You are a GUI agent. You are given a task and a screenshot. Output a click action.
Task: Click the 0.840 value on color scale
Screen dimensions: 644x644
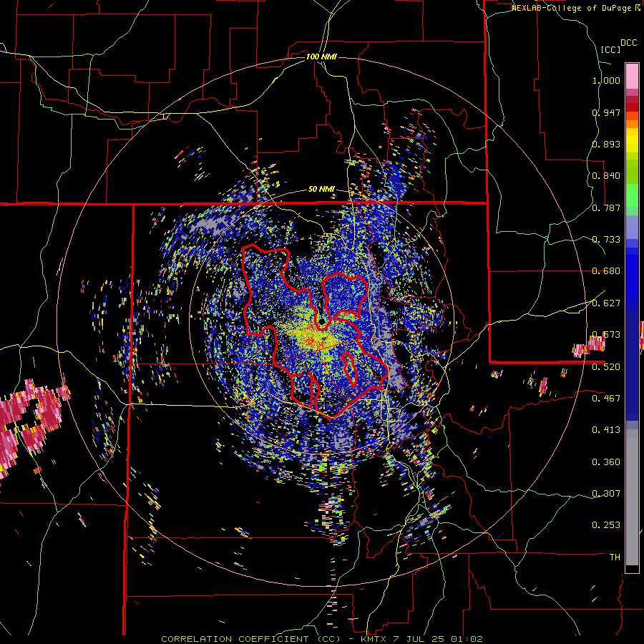[606, 176]
